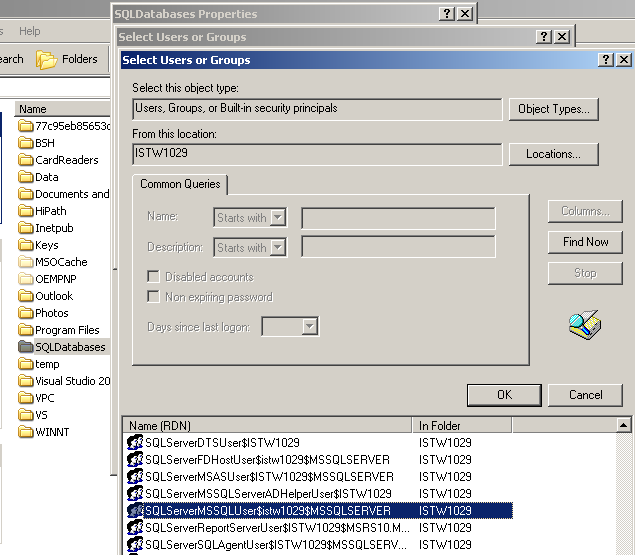635x555 pixels.
Task: Click group icon for SQLServerMSASUser row
Action: pos(135,476)
